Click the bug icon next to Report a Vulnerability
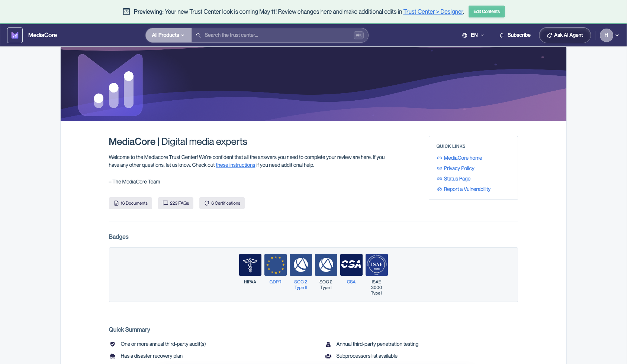Viewport: 627px width, 364px height. point(440,189)
